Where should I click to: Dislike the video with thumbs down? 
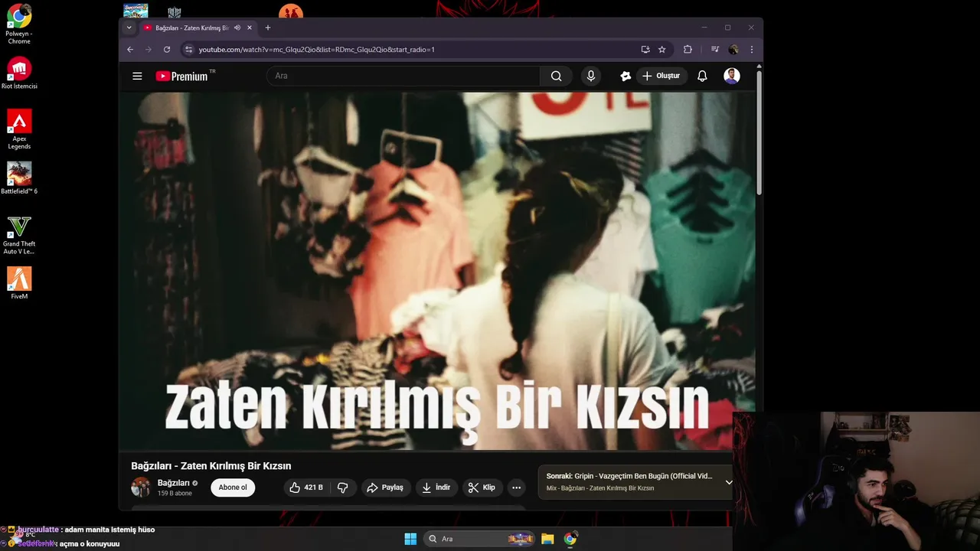click(343, 487)
